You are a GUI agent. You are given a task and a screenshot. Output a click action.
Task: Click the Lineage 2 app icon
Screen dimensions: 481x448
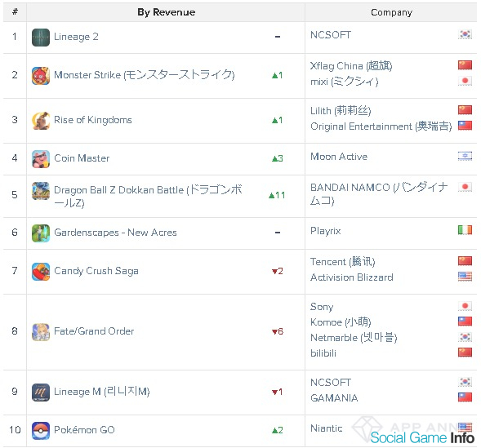(41, 38)
